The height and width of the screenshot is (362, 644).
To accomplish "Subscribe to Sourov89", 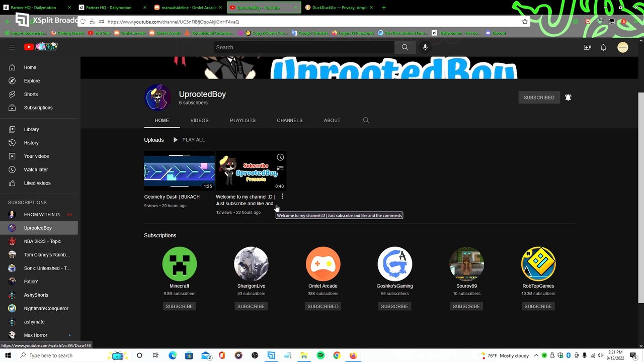I will tap(466, 306).
